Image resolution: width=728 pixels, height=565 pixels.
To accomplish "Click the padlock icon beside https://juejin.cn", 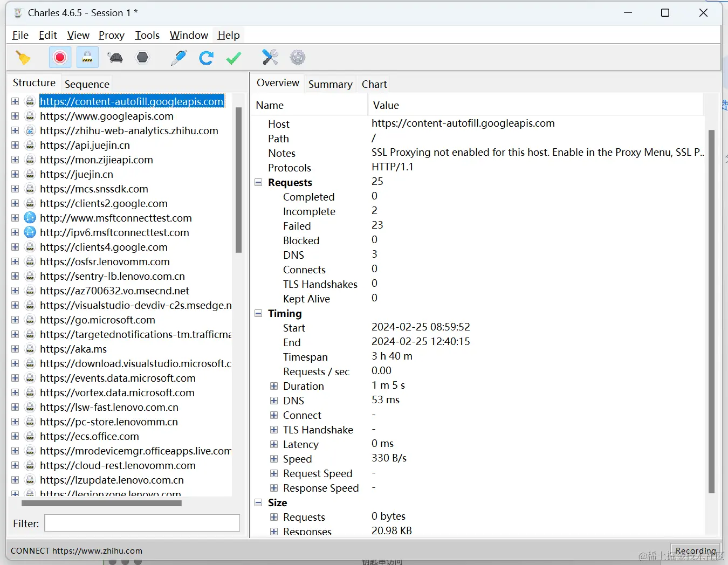I will (30, 174).
